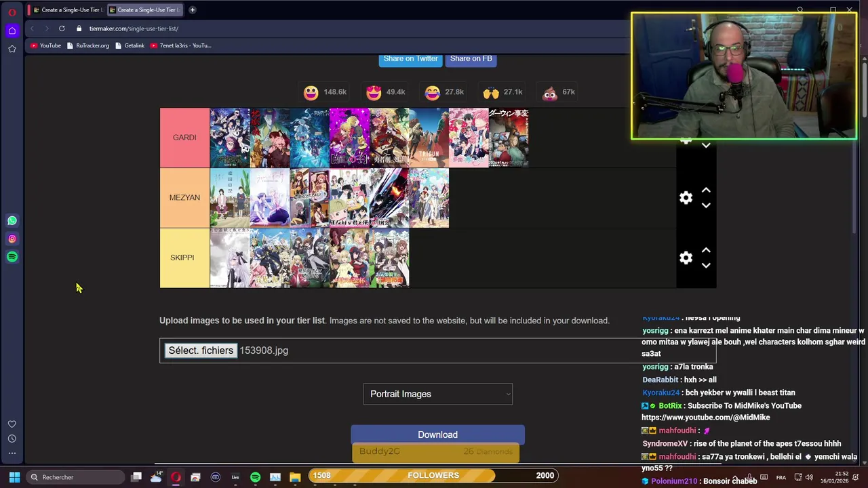Click the FRA language indicator in tray
This screenshot has height=488, width=868.
click(781, 477)
